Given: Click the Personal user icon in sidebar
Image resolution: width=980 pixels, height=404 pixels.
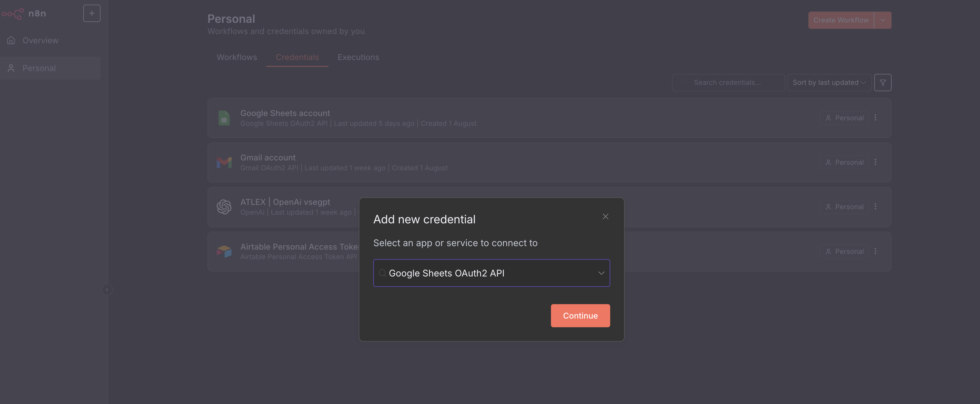Looking at the screenshot, I should [x=11, y=68].
